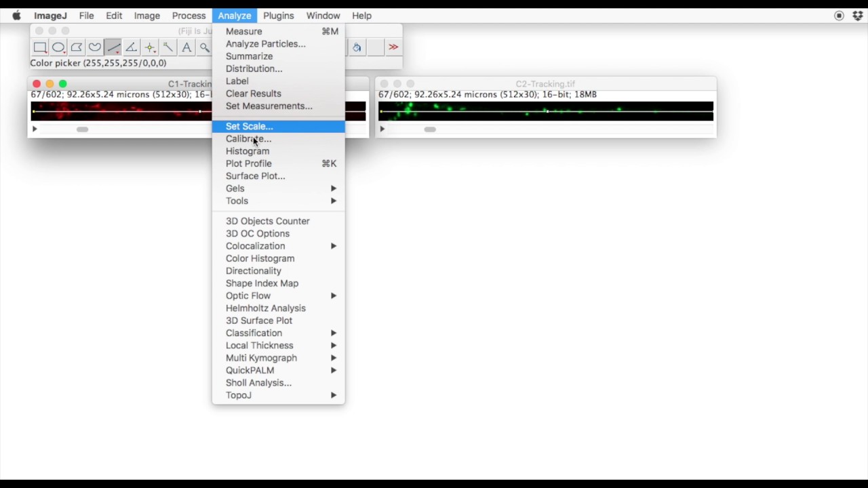Screen dimensions: 868x488
Task: Expand the Classification submenu
Action: [278, 333]
